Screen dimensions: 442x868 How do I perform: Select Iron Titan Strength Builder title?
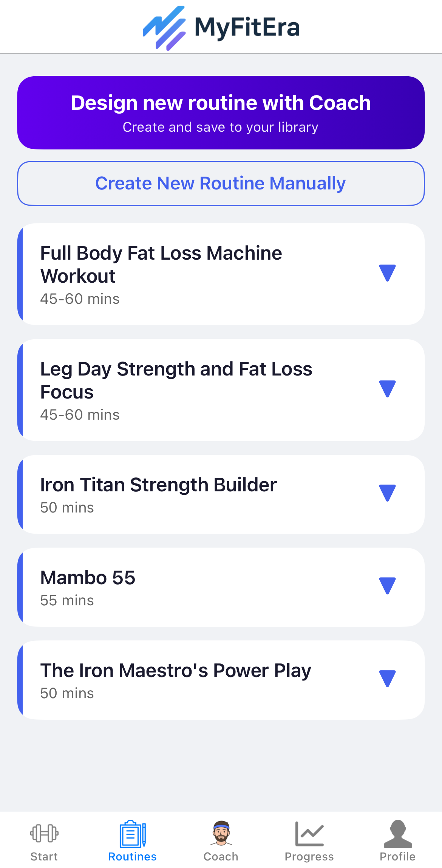click(158, 485)
